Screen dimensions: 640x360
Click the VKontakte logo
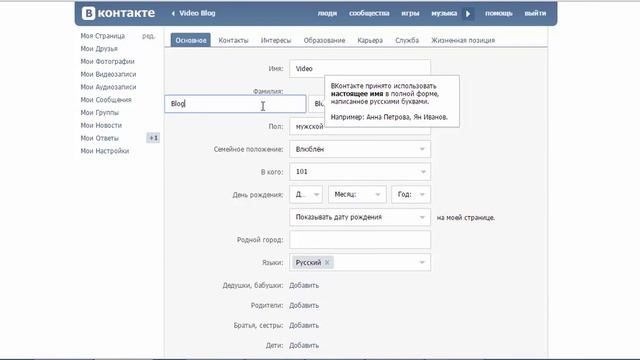click(118, 13)
